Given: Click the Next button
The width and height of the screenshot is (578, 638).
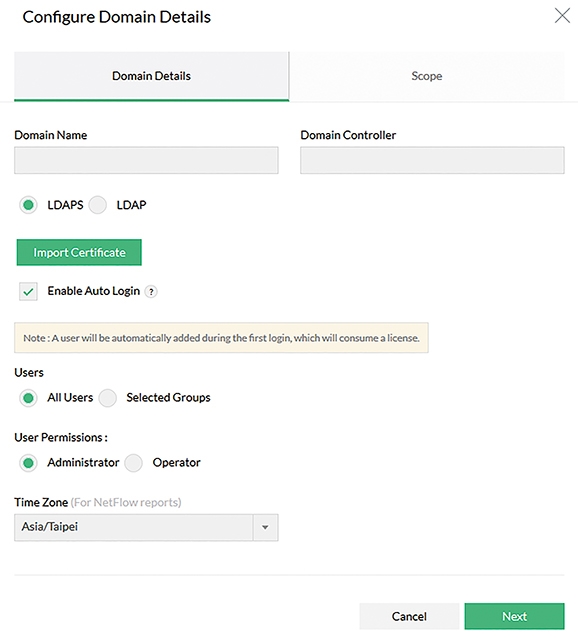Looking at the screenshot, I should 515,616.
